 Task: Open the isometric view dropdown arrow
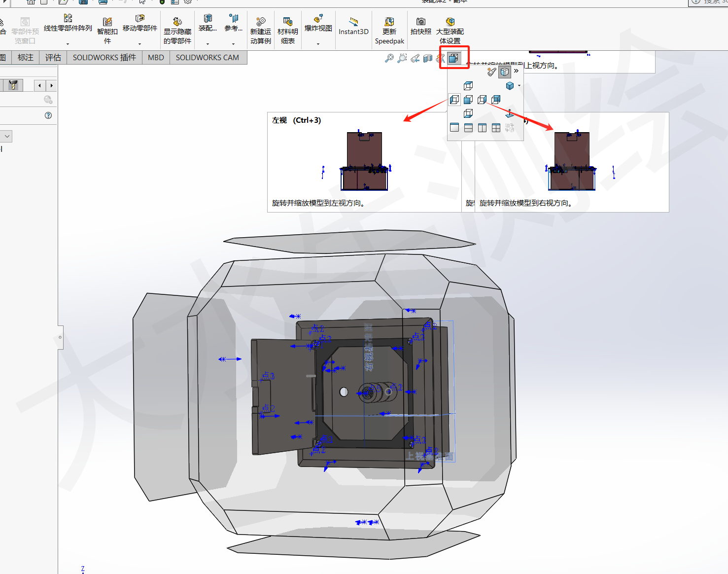click(519, 85)
